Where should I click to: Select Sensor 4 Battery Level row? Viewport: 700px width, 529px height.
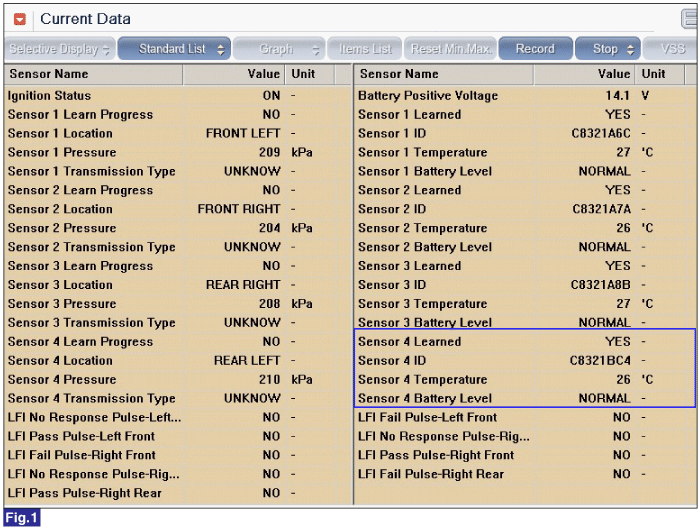click(x=525, y=398)
